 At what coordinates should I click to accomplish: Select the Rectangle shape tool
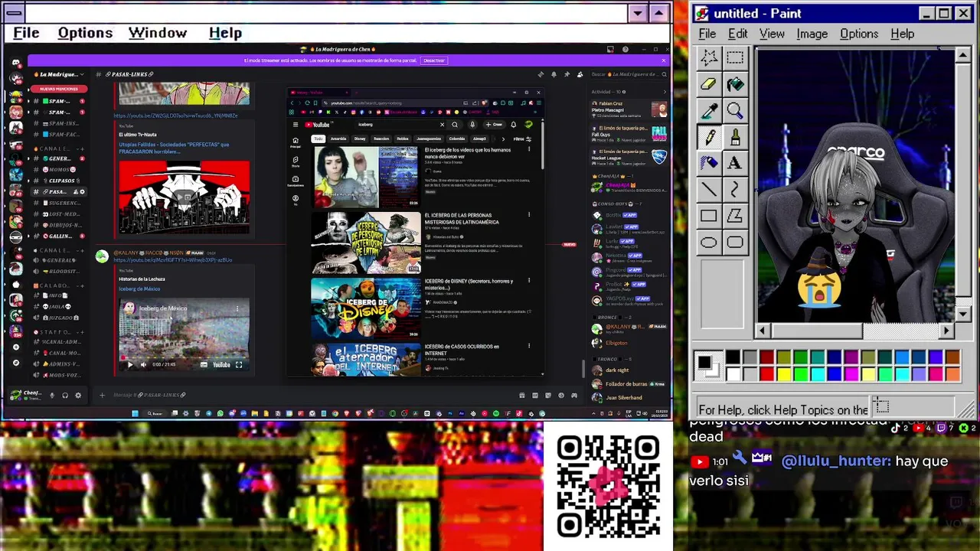(708, 217)
